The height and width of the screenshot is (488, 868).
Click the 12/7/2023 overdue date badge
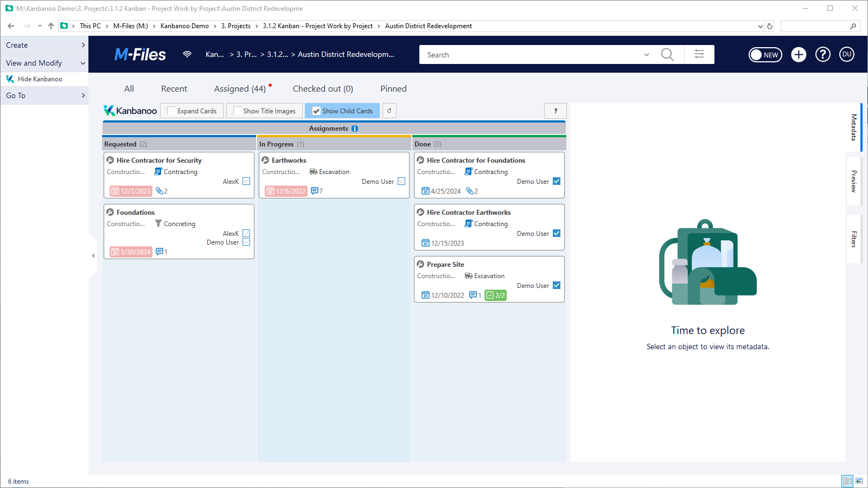tap(131, 191)
